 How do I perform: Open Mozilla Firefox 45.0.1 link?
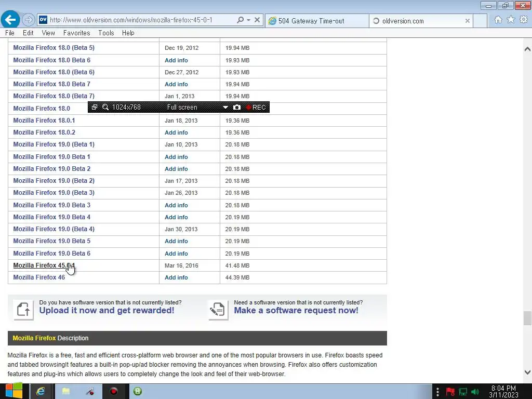44,265
